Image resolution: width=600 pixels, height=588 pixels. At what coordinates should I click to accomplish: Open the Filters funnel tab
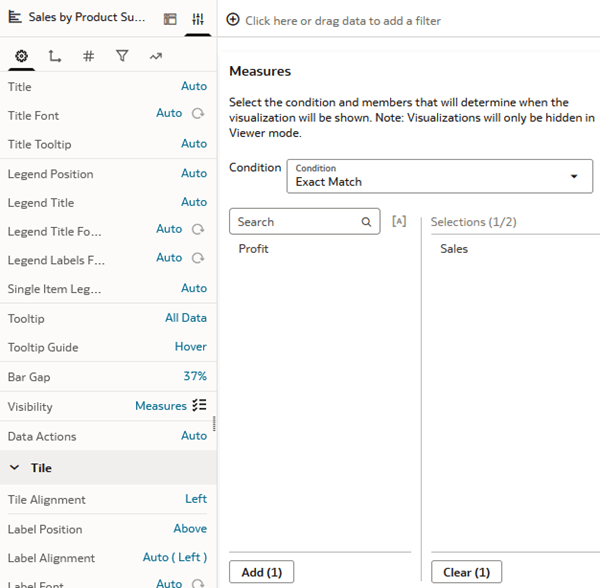point(122,57)
